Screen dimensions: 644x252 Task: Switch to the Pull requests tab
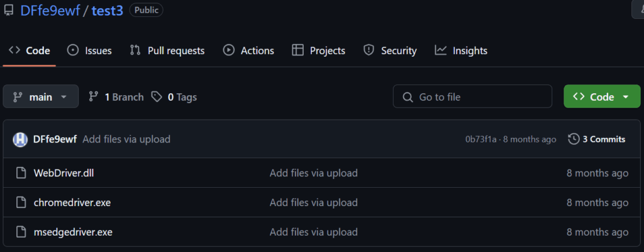pos(167,50)
